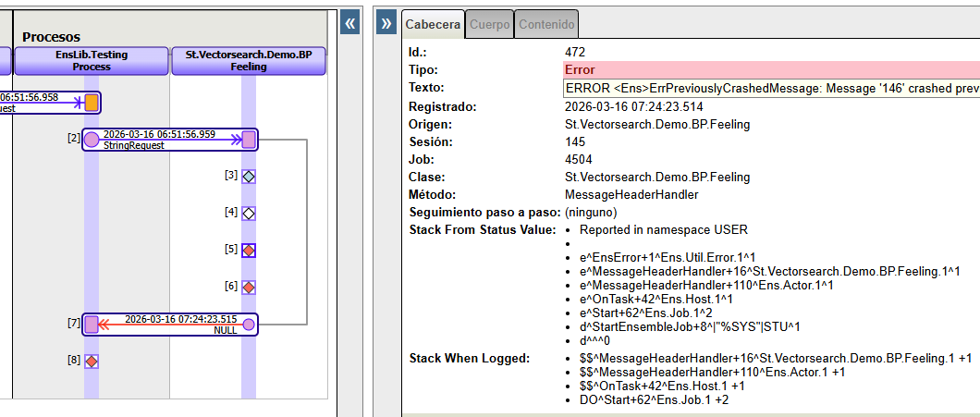Click the Texto field with the ERROR message
The image size is (980, 417).
pyautogui.click(x=771, y=88)
